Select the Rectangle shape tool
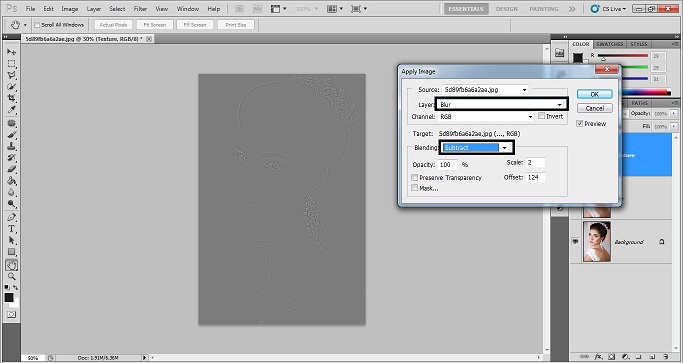 tap(11, 251)
